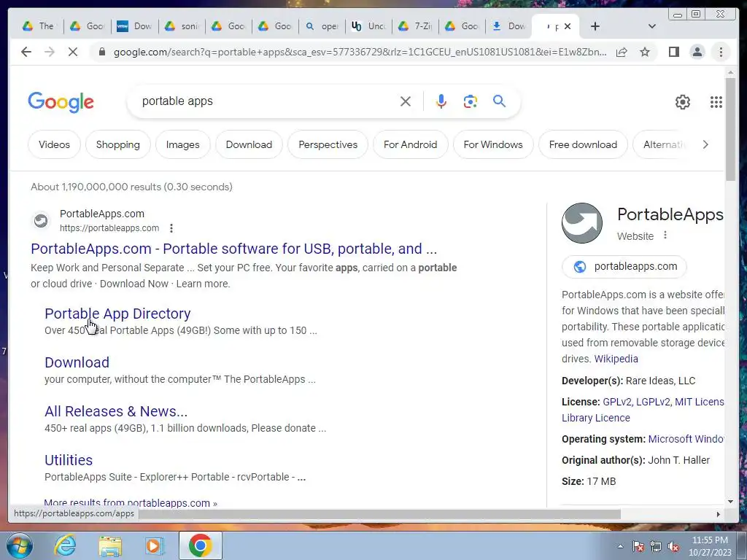Filter results by Videos
Viewport: 747px width, 560px height.
[x=54, y=144]
